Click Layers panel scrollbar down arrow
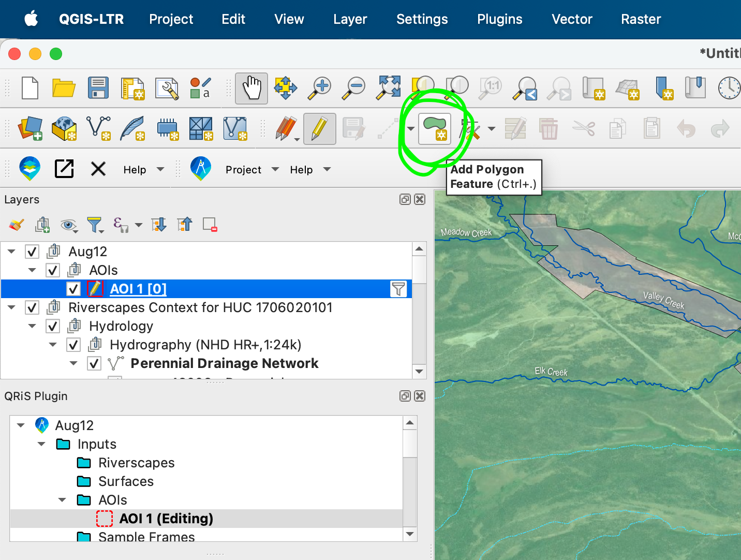This screenshot has width=741, height=560. [x=419, y=372]
